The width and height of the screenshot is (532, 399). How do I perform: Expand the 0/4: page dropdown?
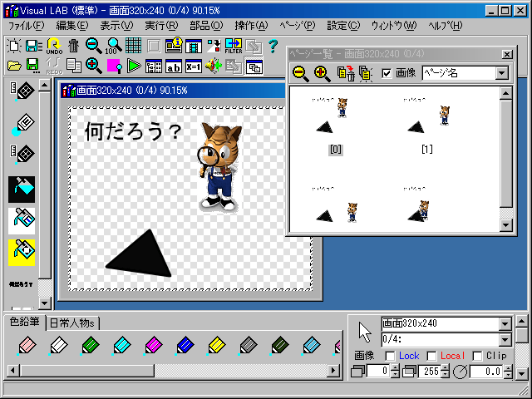pyautogui.click(x=504, y=339)
